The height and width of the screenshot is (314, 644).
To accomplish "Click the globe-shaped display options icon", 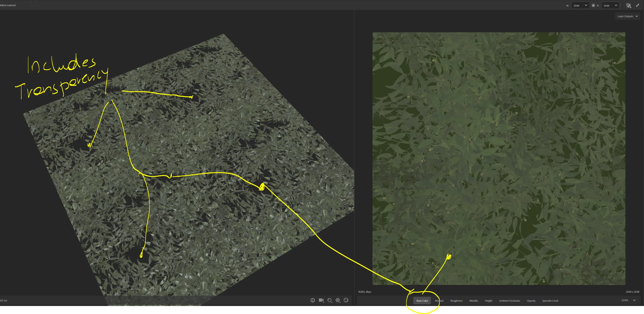I will click(338, 300).
